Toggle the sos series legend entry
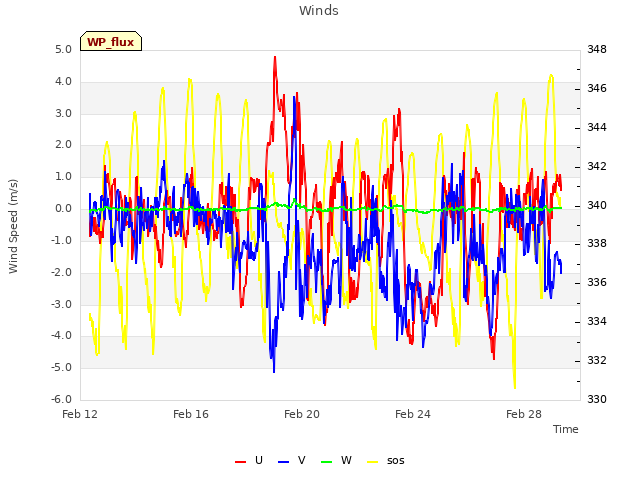 [386, 461]
